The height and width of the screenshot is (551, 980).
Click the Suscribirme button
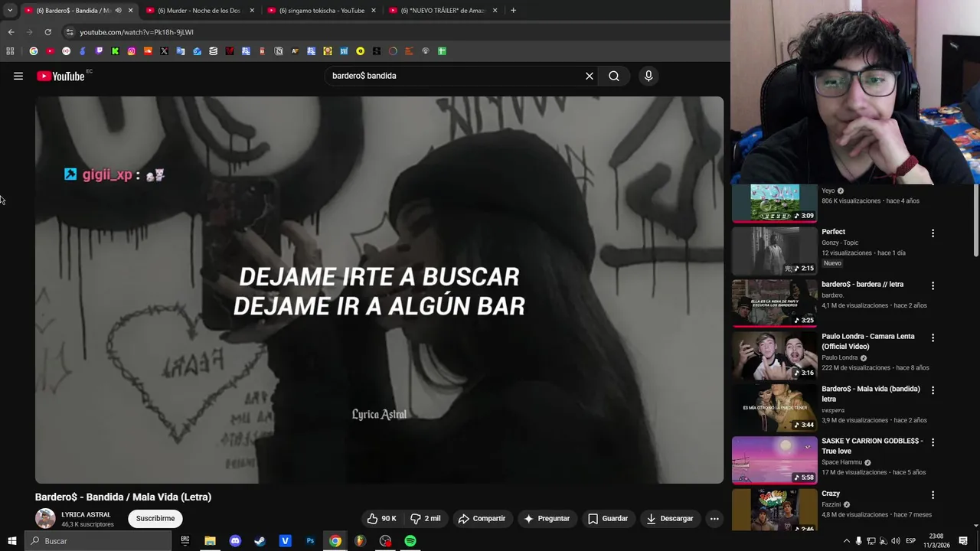click(155, 519)
